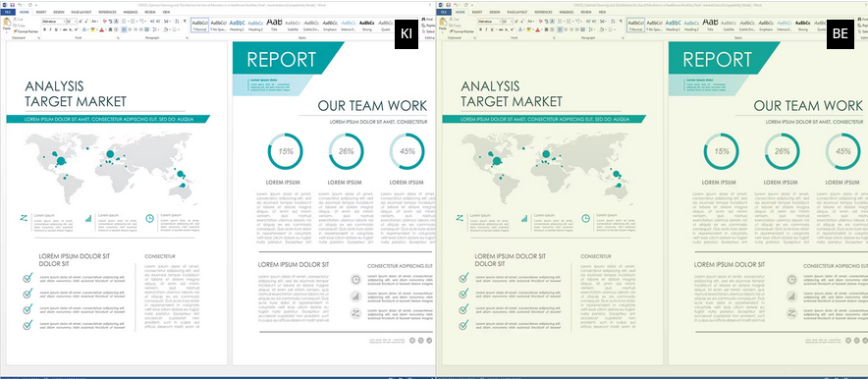The width and height of the screenshot is (868, 379).
Task: Apply Emphasis style in right Word window
Action: (766, 26)
